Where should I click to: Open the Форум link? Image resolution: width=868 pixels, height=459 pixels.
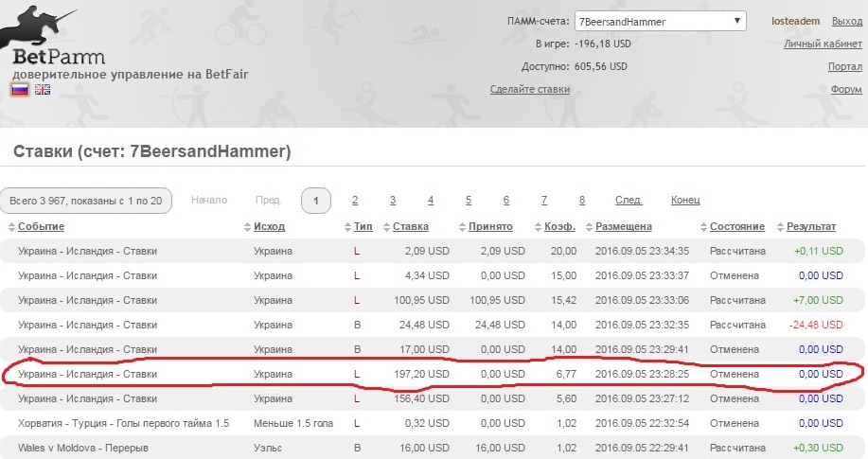tap(845, 90)
